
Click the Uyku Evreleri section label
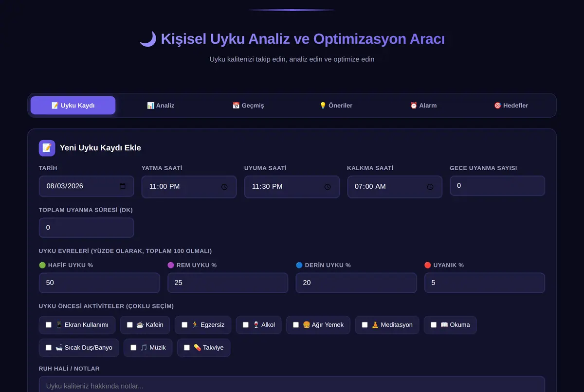[x=125, y=251]
